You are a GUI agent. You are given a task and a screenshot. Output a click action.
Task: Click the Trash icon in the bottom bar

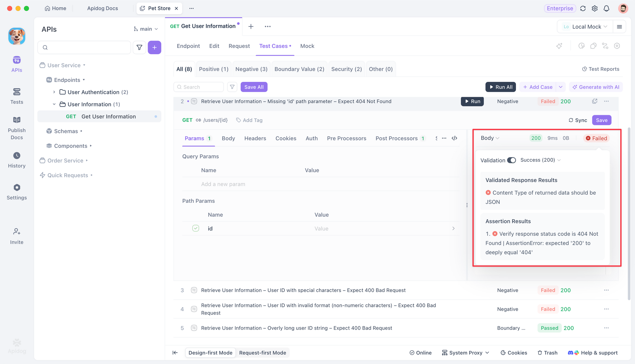(x=547, y=353)
